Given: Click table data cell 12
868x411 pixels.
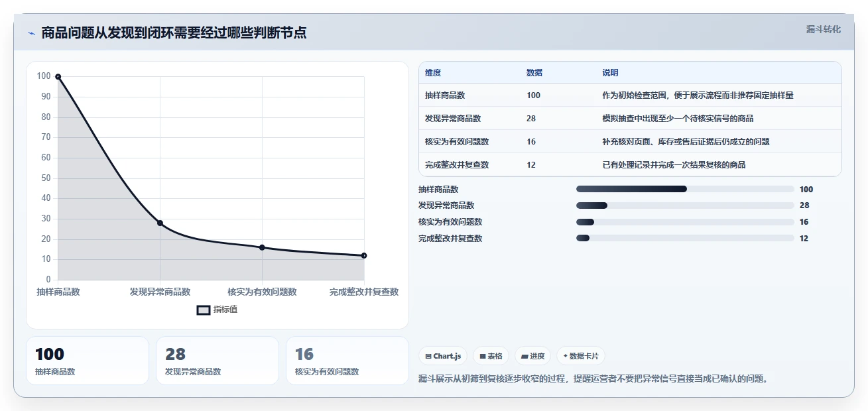Looking at the screenshot, I should click(531, 165).
